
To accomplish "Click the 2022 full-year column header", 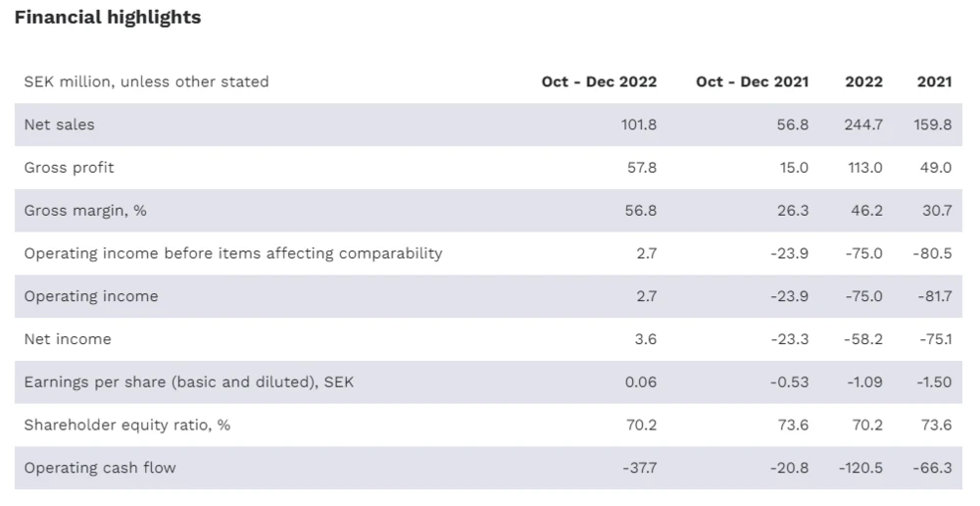I will (x=863, y=81).
